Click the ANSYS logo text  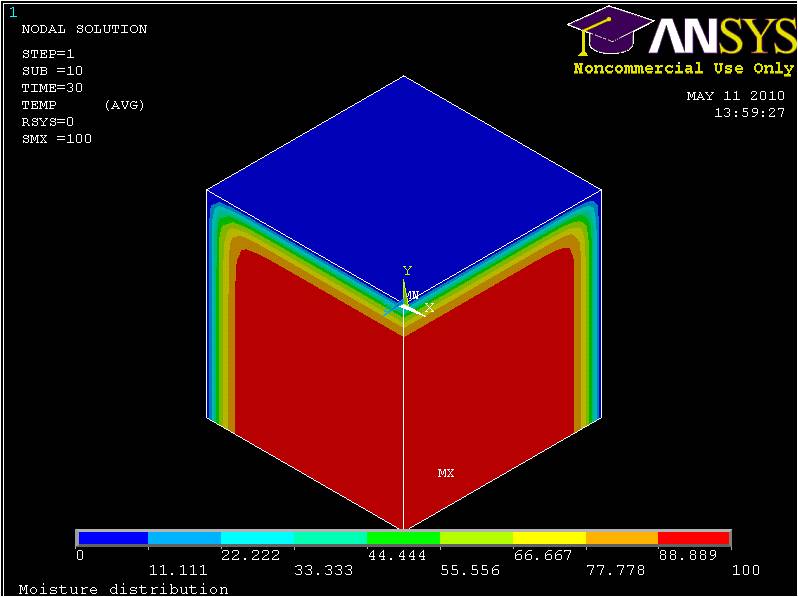(720, 36)
